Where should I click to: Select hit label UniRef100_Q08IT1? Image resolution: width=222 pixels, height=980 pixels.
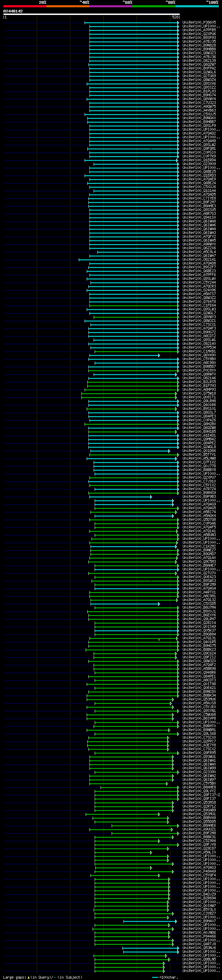(199, 397)
